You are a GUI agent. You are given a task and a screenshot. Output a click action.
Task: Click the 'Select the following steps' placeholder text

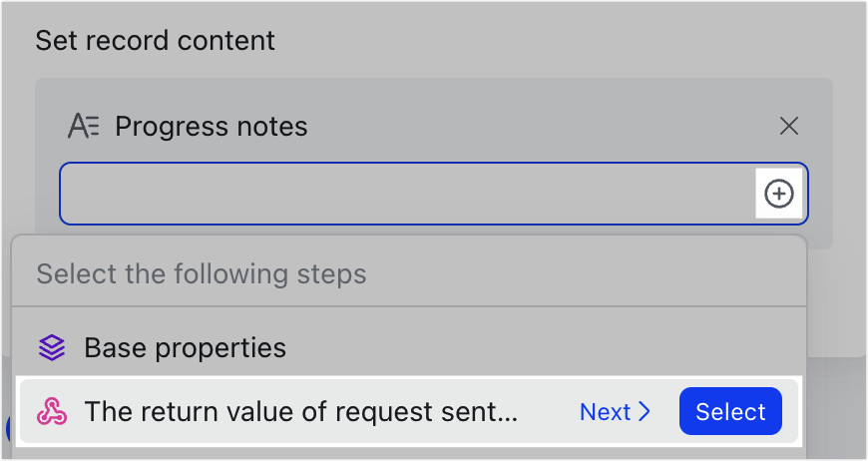tap(202, 274)
